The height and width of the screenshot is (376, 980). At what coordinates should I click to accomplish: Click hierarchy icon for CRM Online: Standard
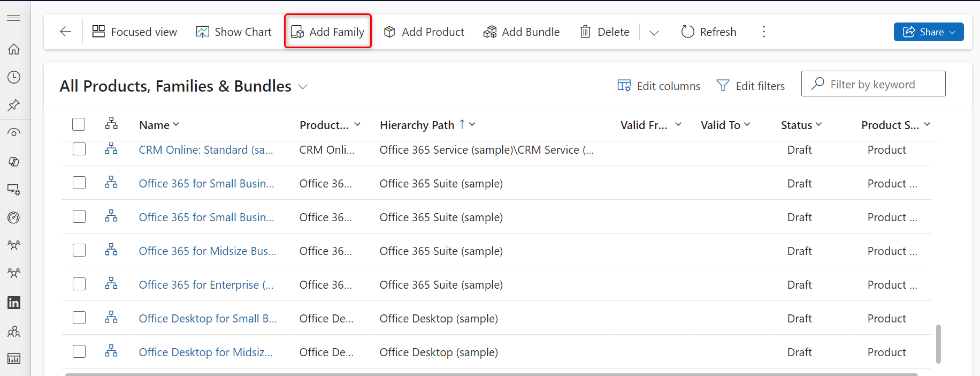111,148
